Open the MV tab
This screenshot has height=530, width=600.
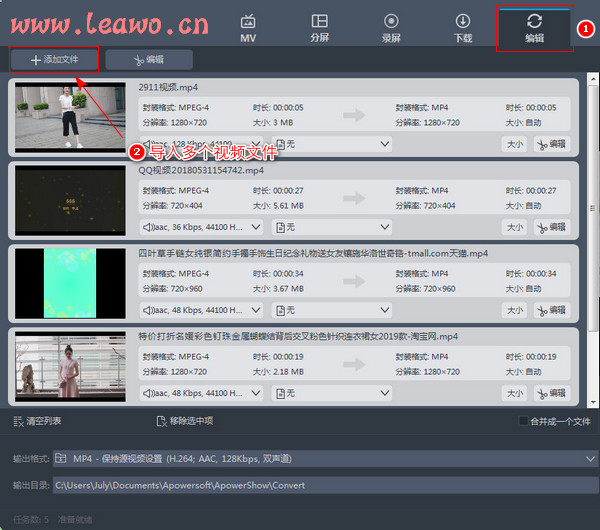tap(248, 28)
